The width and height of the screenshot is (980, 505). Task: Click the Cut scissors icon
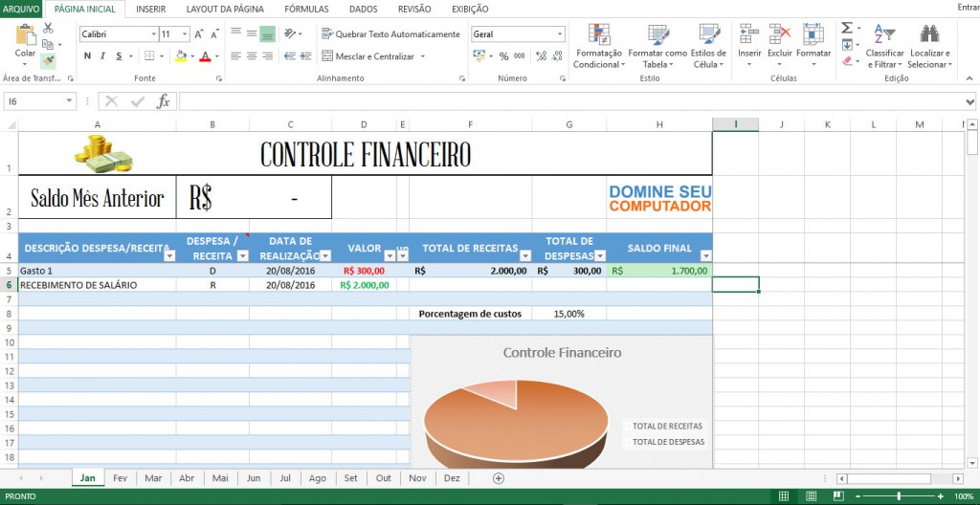click(48, 28)
